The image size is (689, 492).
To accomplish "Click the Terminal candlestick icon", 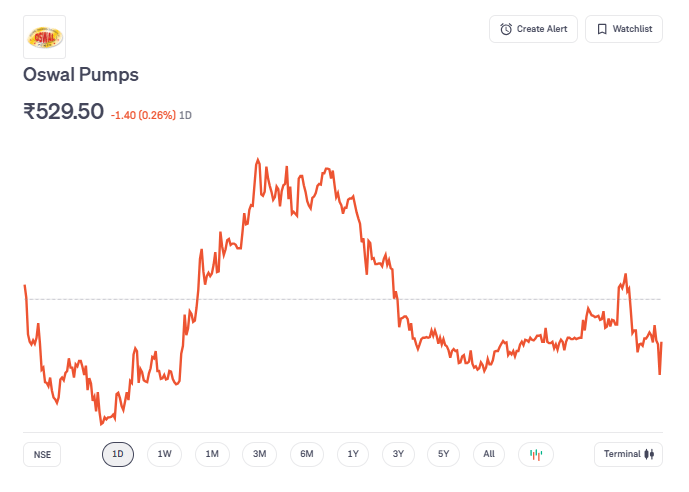I will pyautogui.click(x=649, y=454).
